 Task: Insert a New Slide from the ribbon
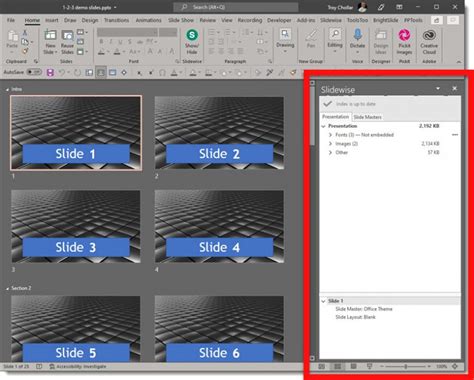50,42
